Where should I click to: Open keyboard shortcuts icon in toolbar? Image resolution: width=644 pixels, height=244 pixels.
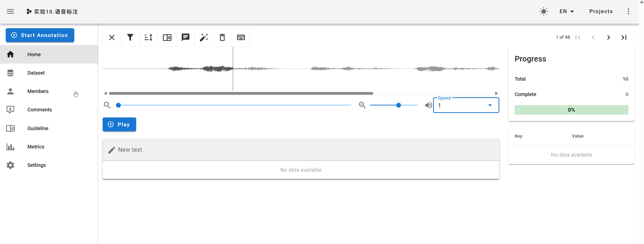point(241,38)
